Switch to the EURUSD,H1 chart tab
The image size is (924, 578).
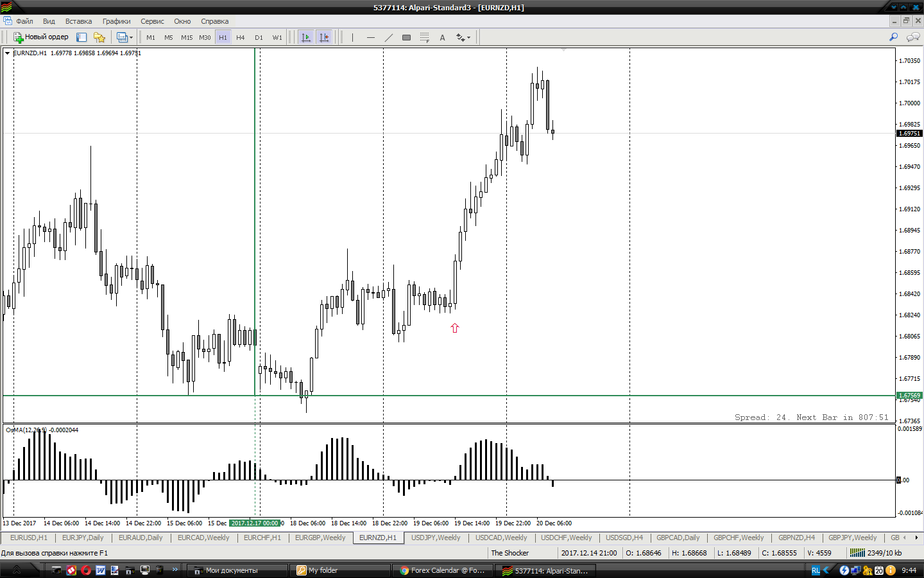29,538
